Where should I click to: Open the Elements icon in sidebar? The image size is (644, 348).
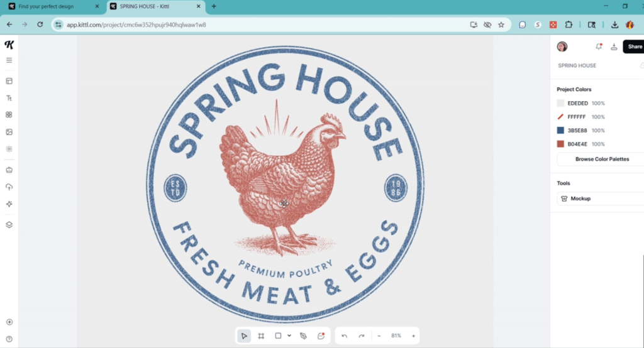click(x=9, y=115)
